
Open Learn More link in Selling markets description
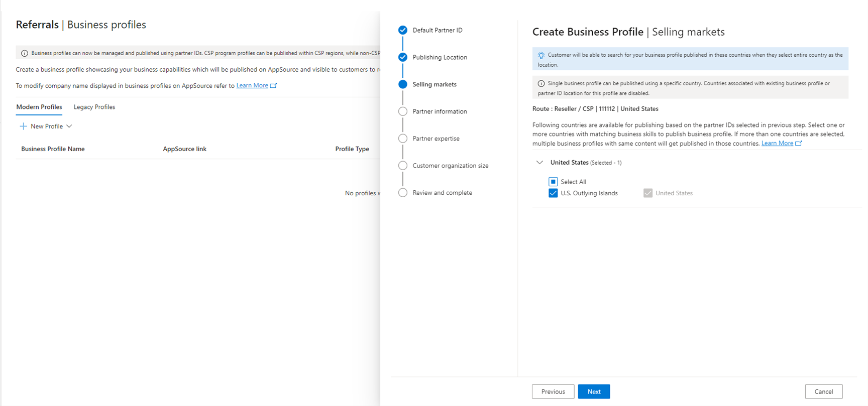tap(777, 144)
